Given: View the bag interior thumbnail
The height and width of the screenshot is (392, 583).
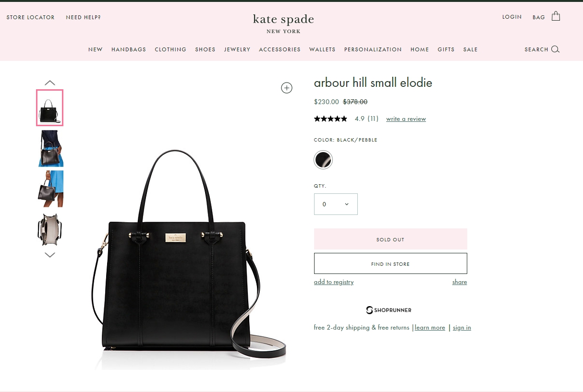Looking at the screenshot, I should click(50, 230).
